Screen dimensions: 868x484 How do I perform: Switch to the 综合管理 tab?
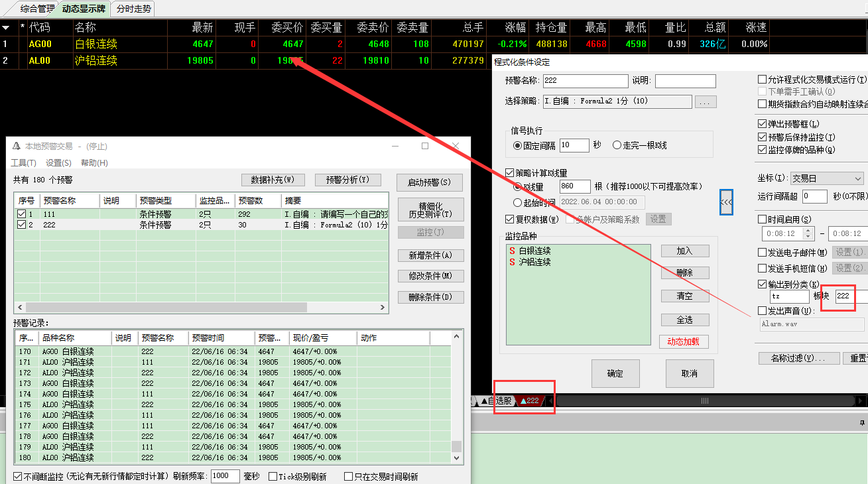(x=37, y=9)
